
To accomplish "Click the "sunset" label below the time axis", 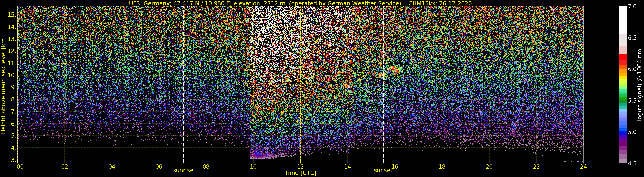I will 383,171.
